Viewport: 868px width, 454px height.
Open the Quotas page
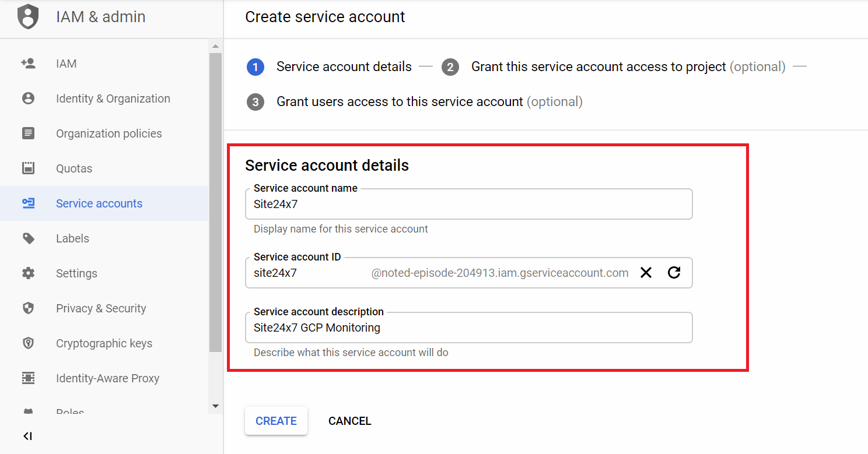pos(104,168)
